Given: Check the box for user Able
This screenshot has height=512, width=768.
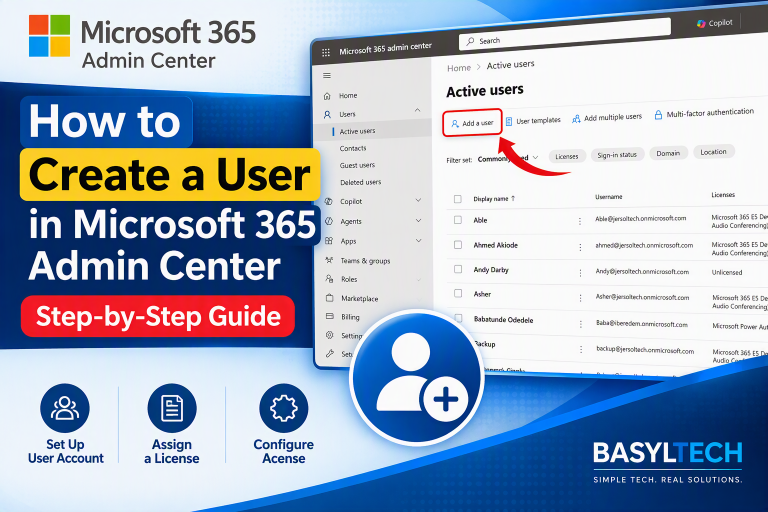Looking at the screenshot, I should click(457, 220).
